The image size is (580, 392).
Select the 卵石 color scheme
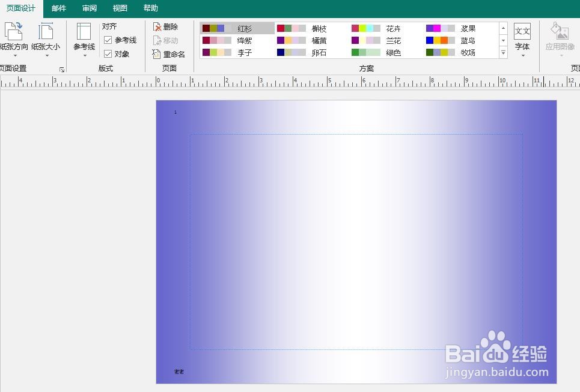pyautogui.click(x=312, y=52)
